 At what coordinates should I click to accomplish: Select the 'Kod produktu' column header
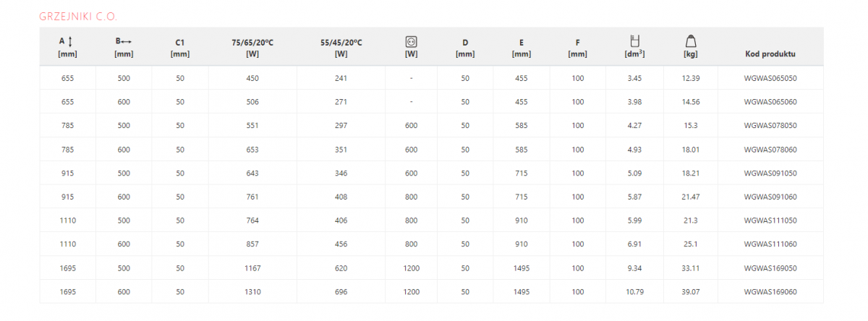(x=770, y=54)
